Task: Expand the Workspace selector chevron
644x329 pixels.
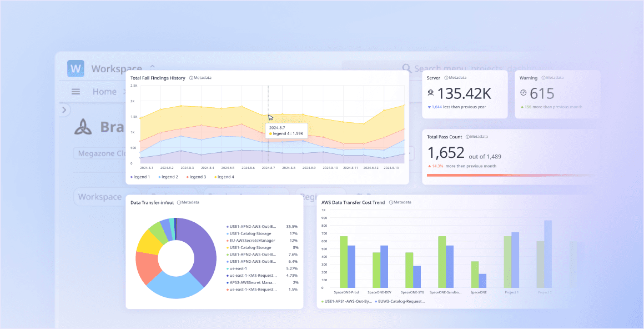Action: [152, 67]
